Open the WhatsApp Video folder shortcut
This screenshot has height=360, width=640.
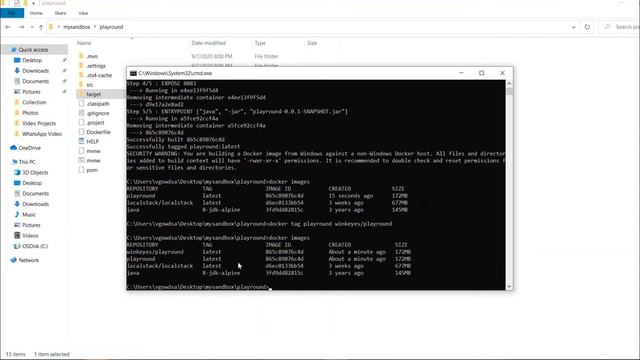coord(42,134)
